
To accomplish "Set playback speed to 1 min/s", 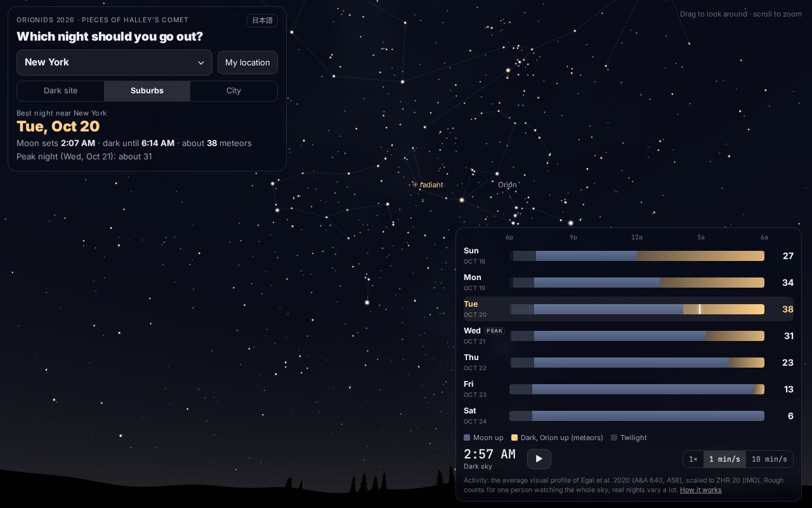I will point(724,459).
